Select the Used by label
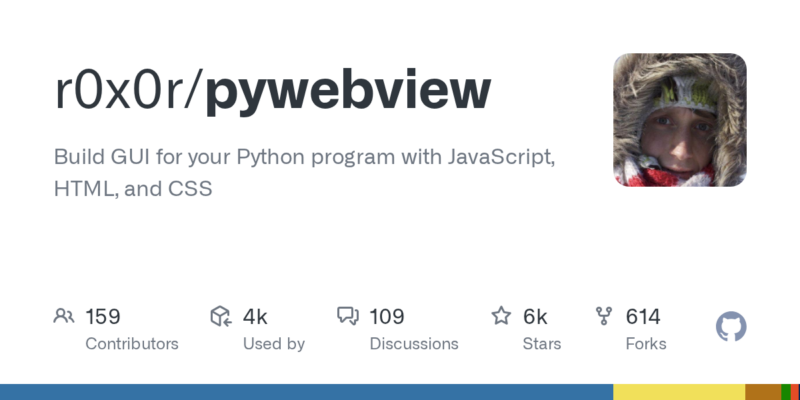 pyautogui.click(x=273, y=344)
